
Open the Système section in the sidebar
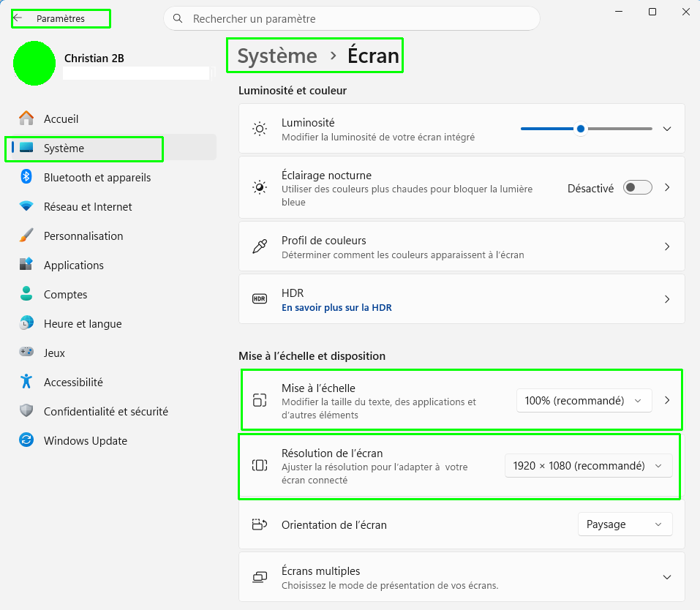tap(110, 148)
